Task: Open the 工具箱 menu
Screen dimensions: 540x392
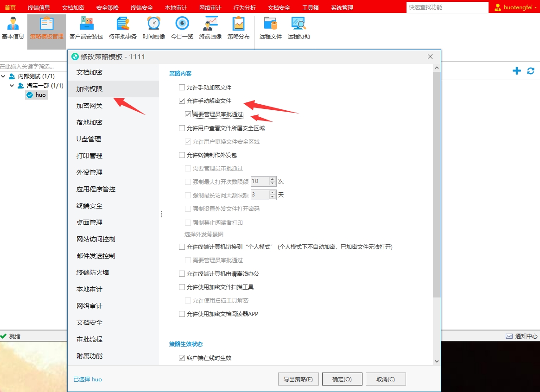Action: pos(310,7)
